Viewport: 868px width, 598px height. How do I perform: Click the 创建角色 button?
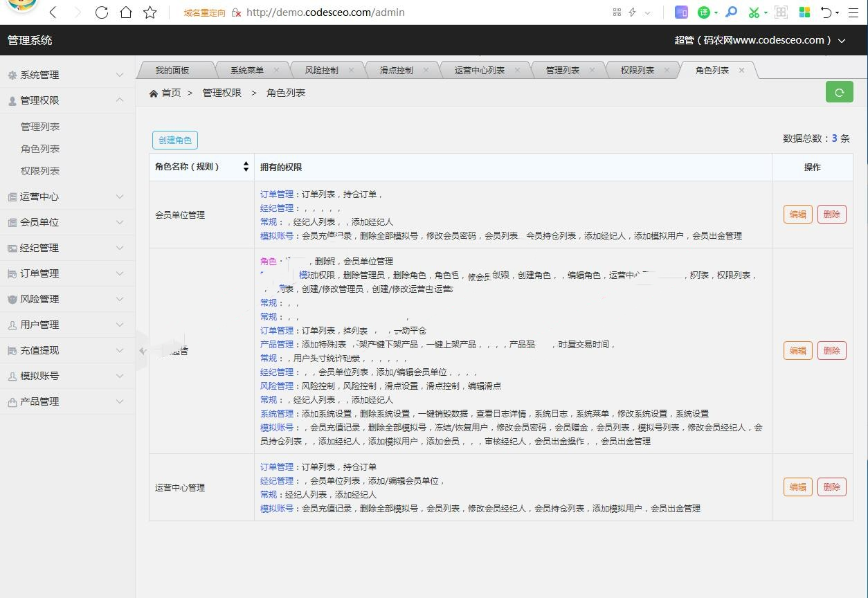pos(175,140)
